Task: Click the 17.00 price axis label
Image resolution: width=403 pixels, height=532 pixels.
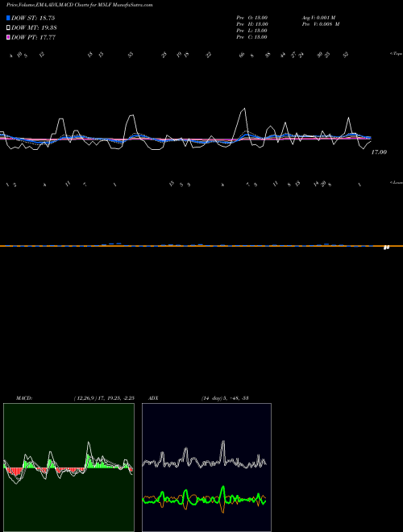Action: (x=379, y=152)
